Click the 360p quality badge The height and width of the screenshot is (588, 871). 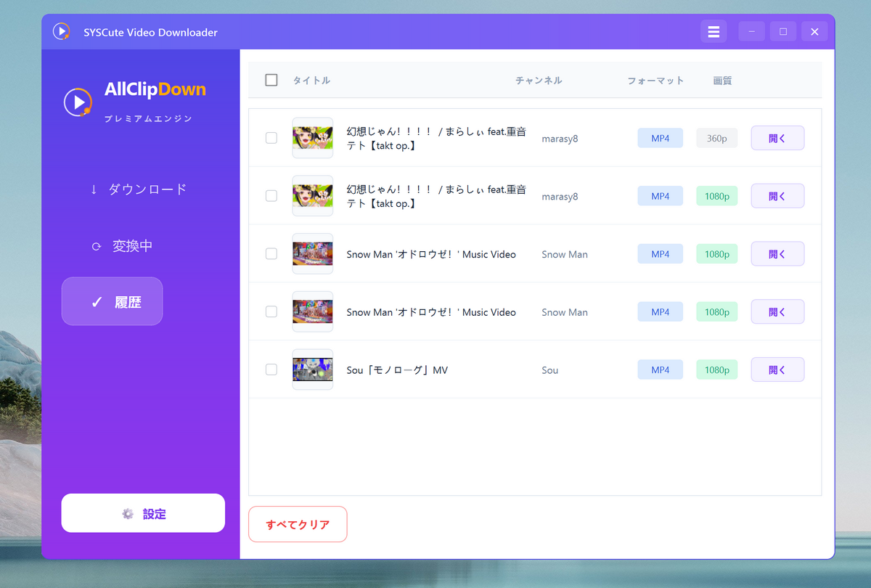[x=716, y=138]
